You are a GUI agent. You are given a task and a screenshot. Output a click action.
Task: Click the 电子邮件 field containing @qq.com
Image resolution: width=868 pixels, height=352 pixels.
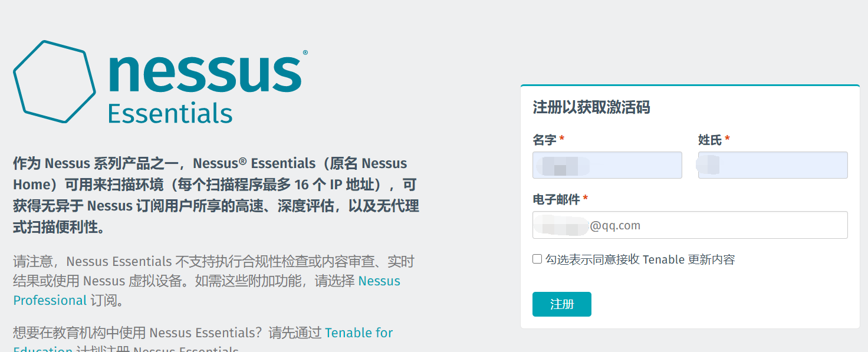pyautogui.click(x=690, y=225)
